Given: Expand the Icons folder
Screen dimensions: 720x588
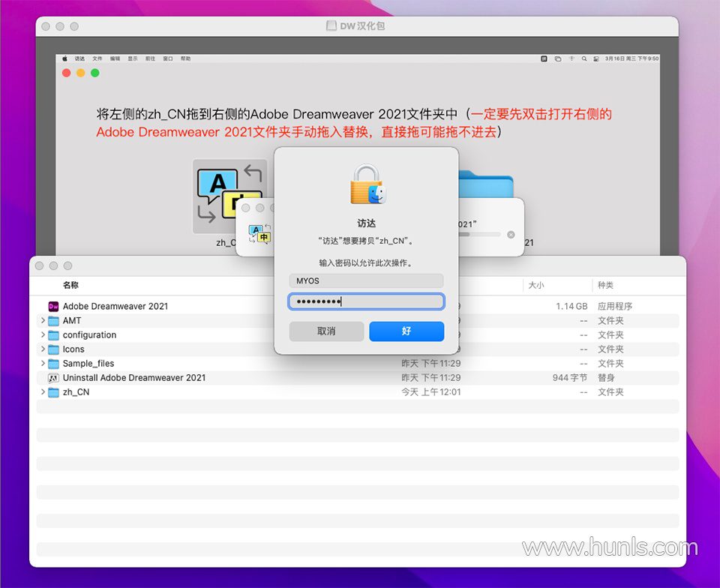Looking at the screenshot, I should [x=43, y=349].
